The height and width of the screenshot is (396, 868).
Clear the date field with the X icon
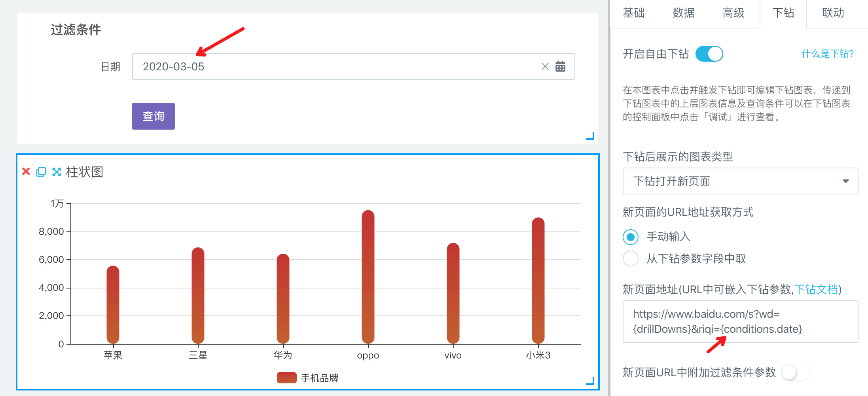click(545, 66)
